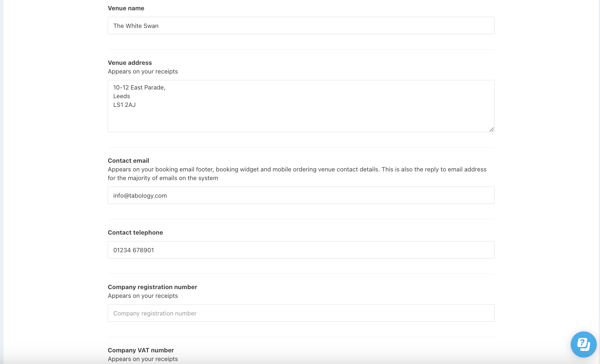This screenshot has height=364, width=600.
Task: Click the Company VAT number heading
Action: click(141, 350)
